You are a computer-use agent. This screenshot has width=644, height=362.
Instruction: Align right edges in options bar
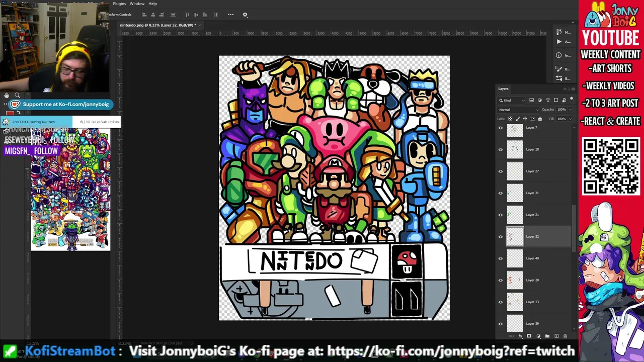[162, 15]
